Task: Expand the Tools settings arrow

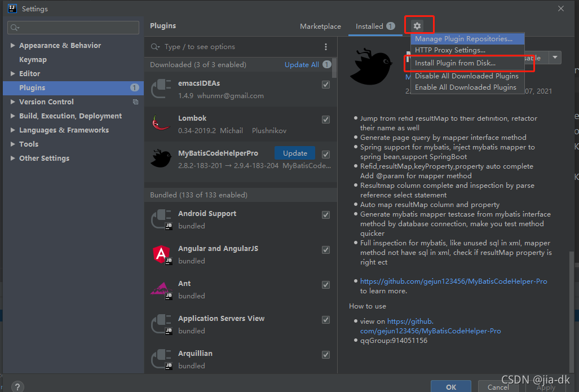Action: pyautogui.click(x=12, y=144)
